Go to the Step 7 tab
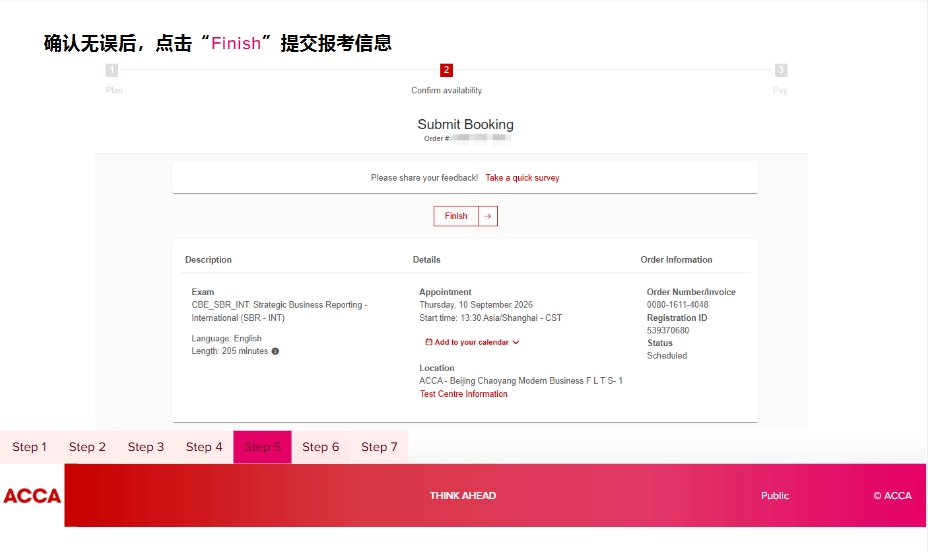The height and width of the screenshot is (551, 928). (379, 447)
